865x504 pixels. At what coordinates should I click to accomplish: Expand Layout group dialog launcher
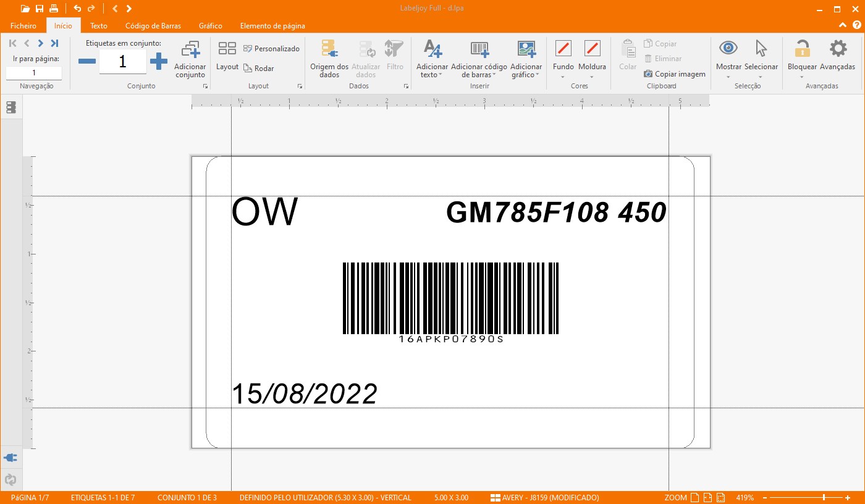point(300,86)
